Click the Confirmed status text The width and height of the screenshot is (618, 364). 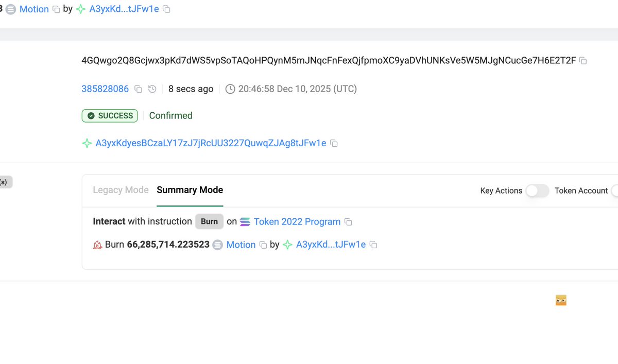point(170,116)
